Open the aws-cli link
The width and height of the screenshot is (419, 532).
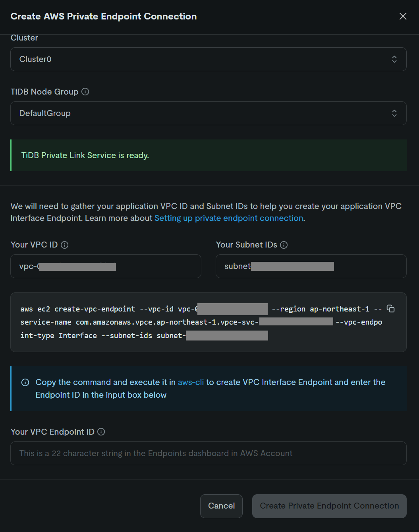[191, 382]
